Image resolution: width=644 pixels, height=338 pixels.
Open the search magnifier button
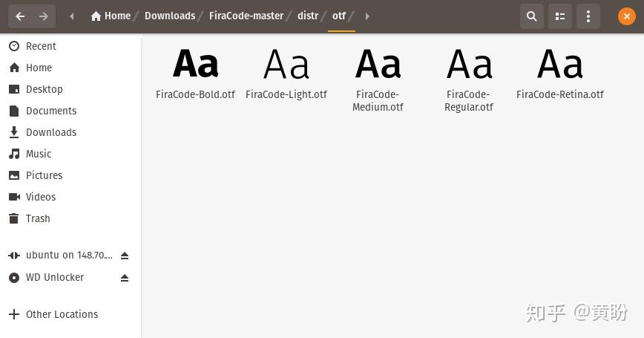coord(531,16)
